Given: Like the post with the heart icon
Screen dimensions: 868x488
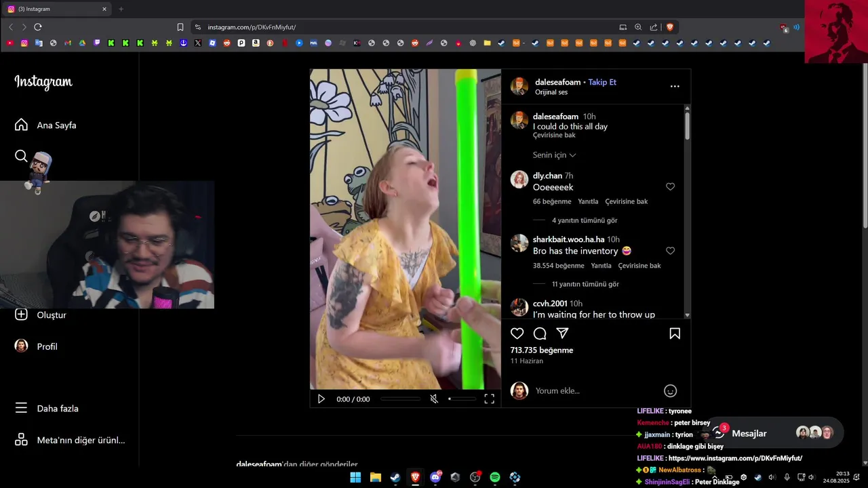Looking at the screenshot, I should (x=517, y=333).
